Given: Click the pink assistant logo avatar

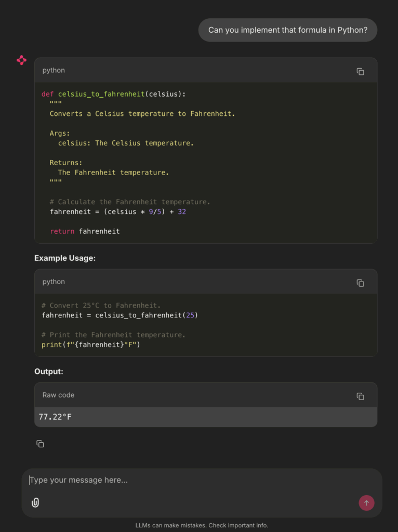Looking at the screenshot, I should click(21, 60).
